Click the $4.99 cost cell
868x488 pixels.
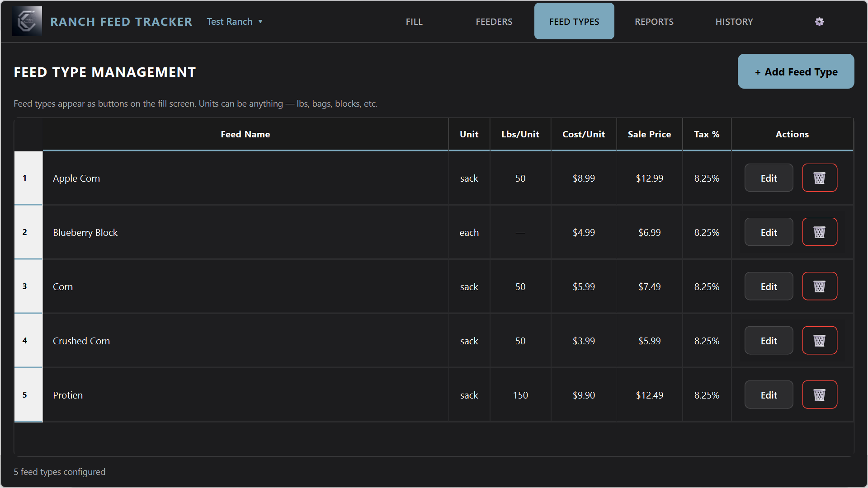(x=584, y=232)
